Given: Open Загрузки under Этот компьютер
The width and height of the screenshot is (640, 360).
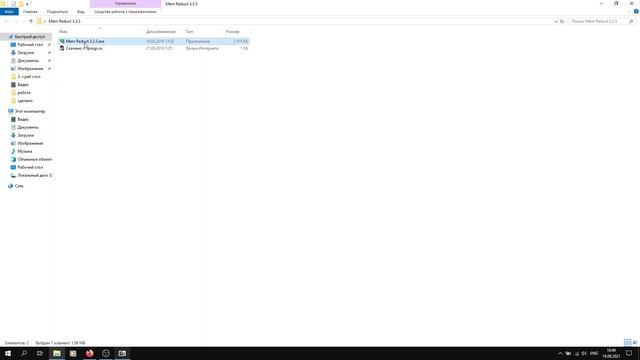Looking at the screenshot, I should point(26,135).
